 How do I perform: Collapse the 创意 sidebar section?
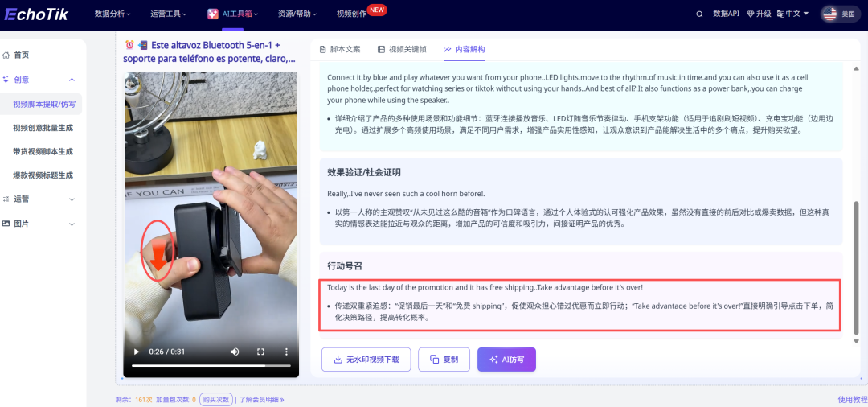click(x=72, y=80)
